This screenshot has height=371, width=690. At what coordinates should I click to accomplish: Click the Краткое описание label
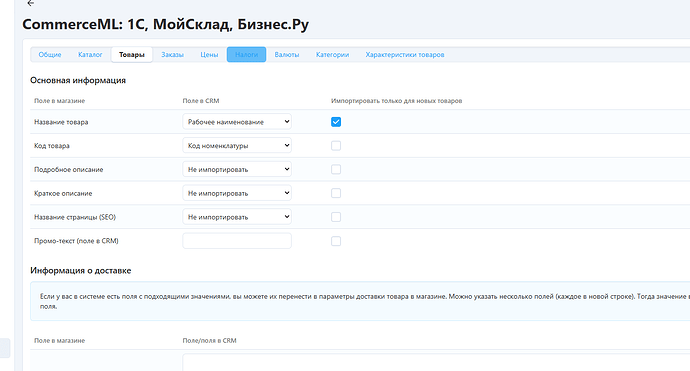(x=63, y=193)
